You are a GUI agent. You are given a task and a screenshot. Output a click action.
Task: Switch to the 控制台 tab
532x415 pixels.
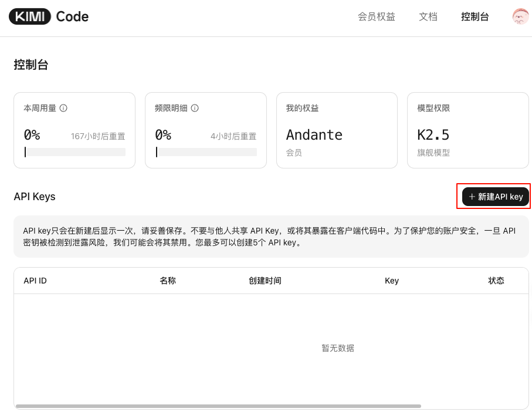475,16
